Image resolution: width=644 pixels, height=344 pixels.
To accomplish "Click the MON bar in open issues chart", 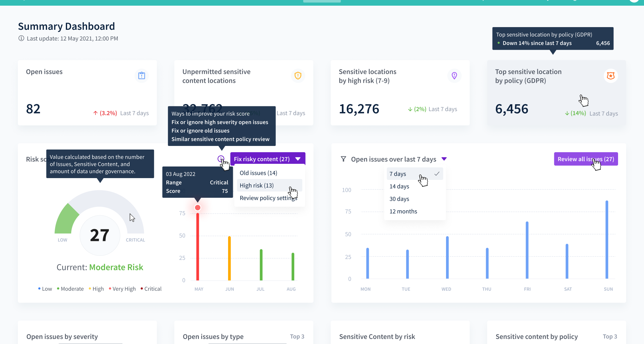I will [x=368, y=263].
